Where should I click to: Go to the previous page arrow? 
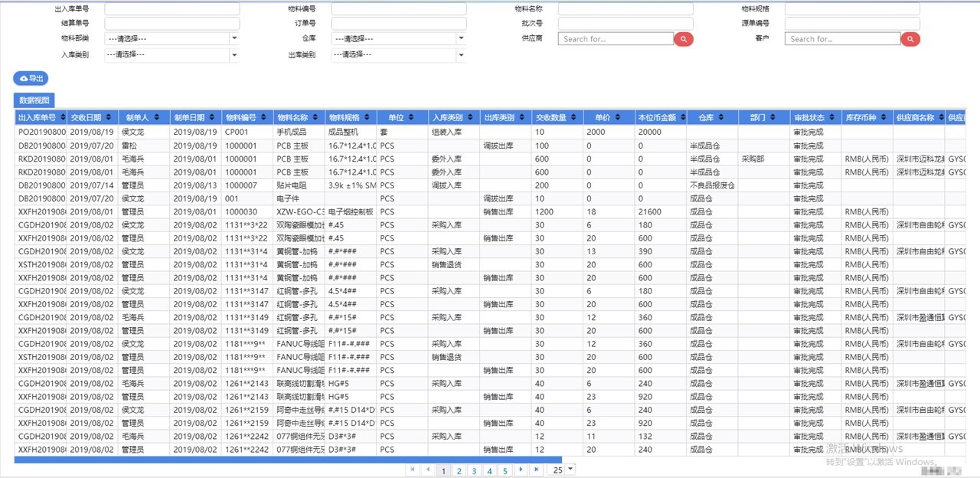pos(428,470)
